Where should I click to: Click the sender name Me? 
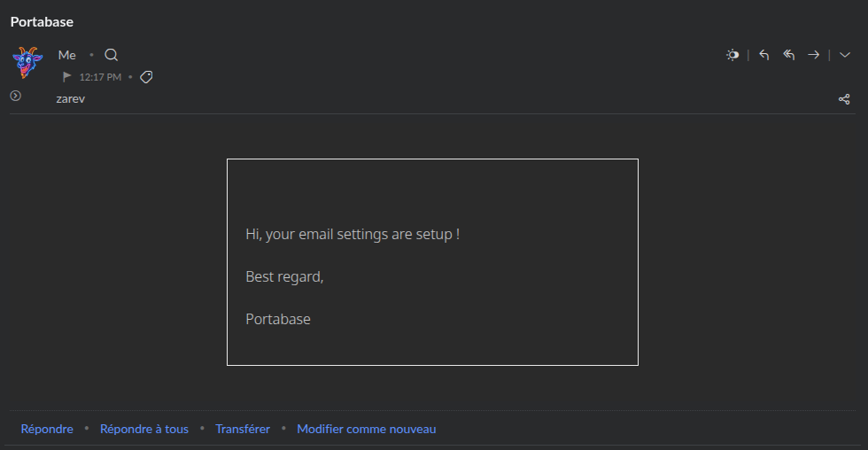(67, 55)
